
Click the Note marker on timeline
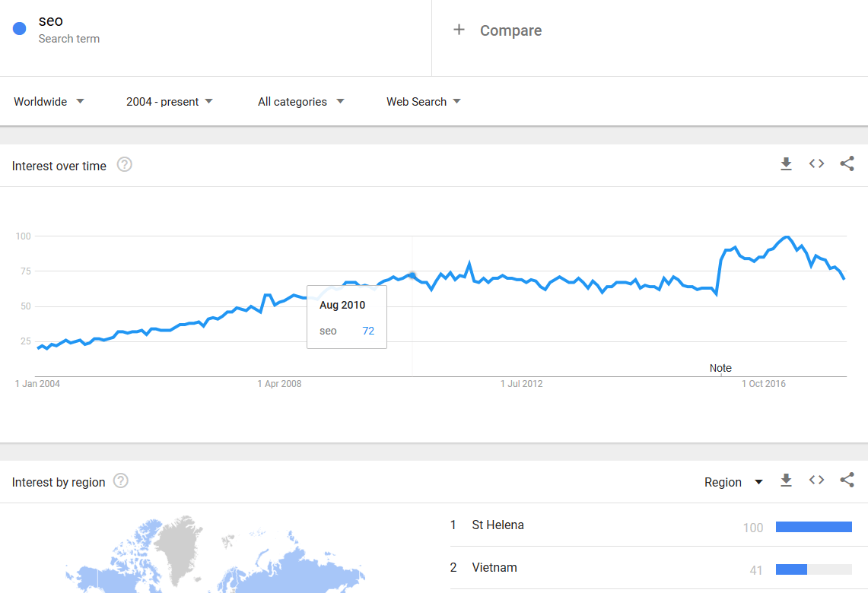tap(720, 369)
